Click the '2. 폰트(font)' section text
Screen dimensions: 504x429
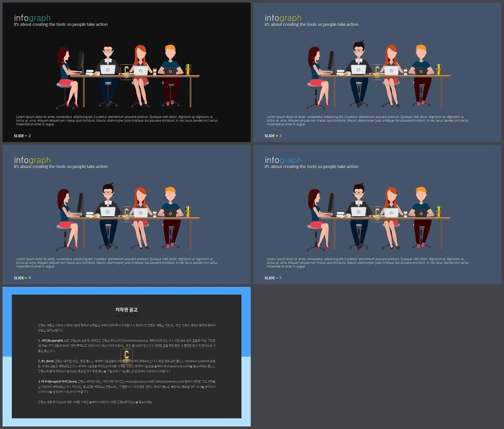point(126,366)
